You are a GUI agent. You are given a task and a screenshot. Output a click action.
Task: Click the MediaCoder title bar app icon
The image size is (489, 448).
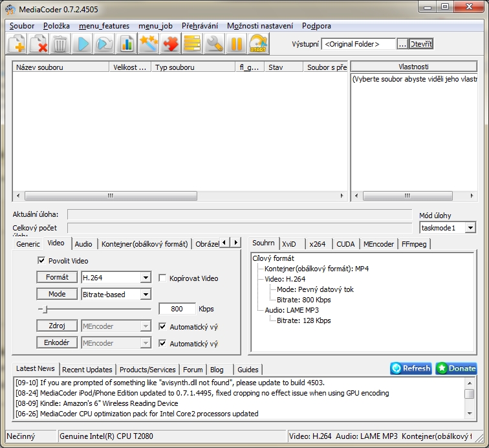[x=10, y=9]
